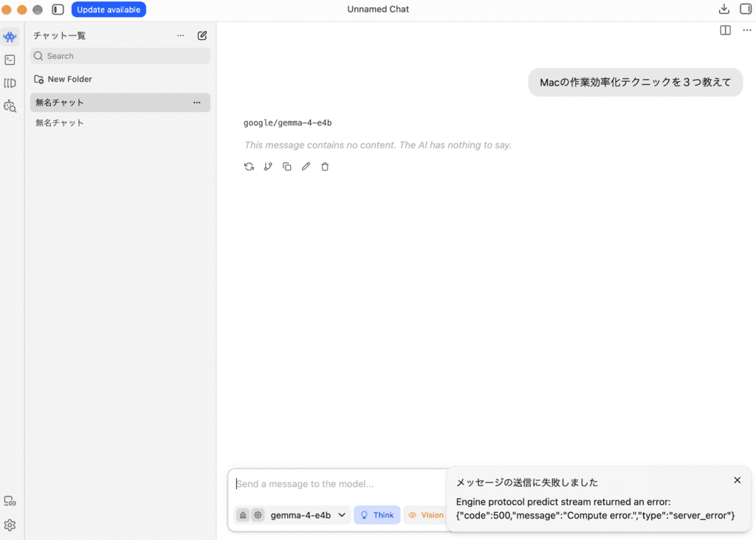This screenshot has height=540, width=756.
Task: Open app Settings gear in left rail
Action: (x=10, y=525)
